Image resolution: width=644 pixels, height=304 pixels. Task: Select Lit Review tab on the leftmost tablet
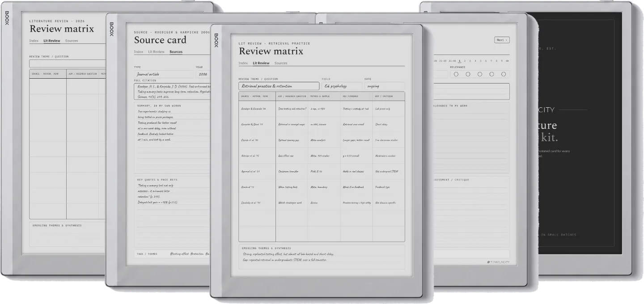click(51, 41)
